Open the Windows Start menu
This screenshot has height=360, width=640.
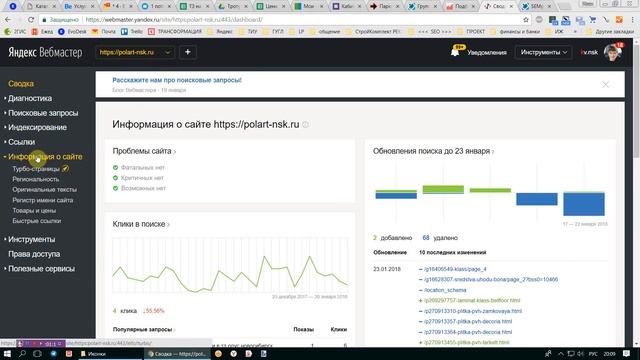[7, 354]
